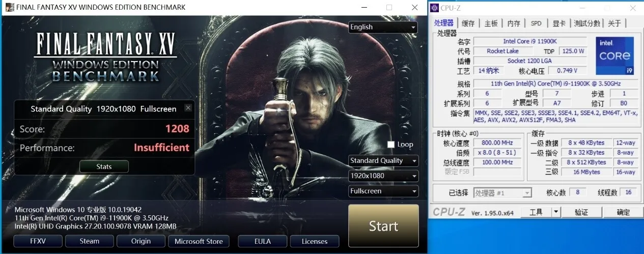
Task: Click the Intel Core i9 11900K name field
Action: pos(530,41)
